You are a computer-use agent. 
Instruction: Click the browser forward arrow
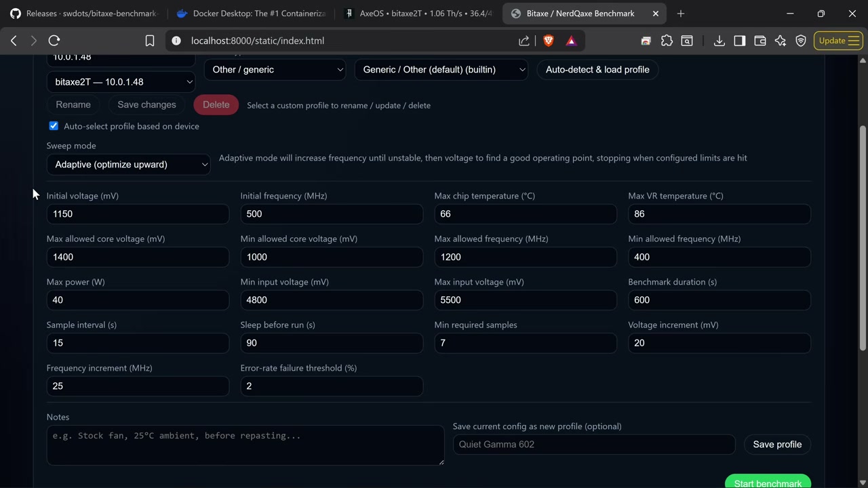[x=33, y=41]
